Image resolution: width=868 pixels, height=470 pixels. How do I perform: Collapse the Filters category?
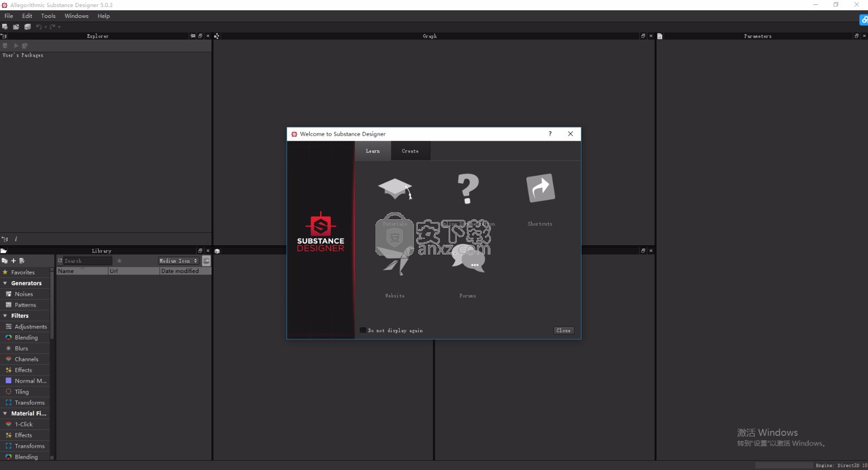pyautogui.click(x=5, y=316)
